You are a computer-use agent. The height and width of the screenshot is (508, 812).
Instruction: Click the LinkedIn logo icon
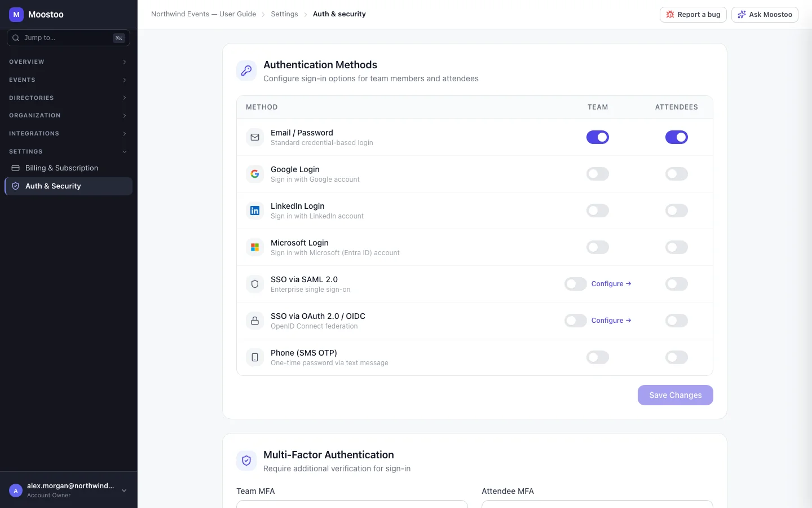pos(255,211)
